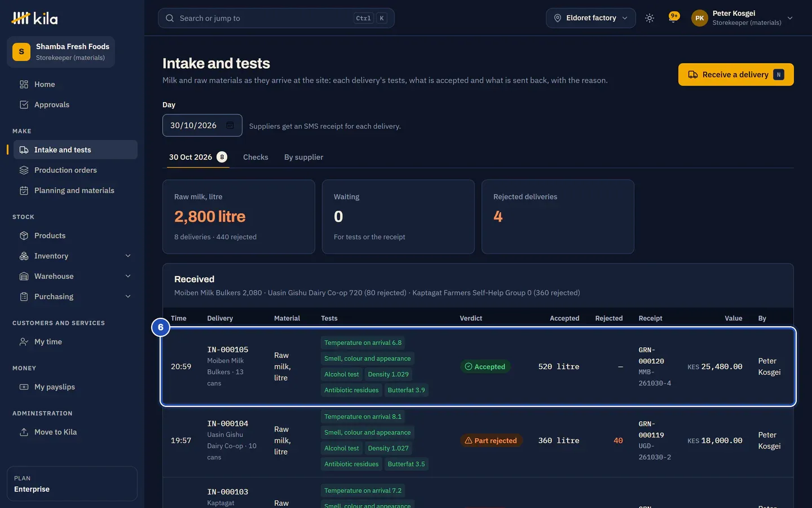Click Butterfat 3.9 test tag
The width and height of the screenshot is (812, 508).
coord(406,390)
